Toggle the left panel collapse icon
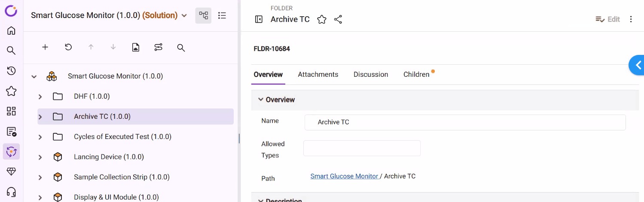Image resolution: width=644 pixels, height=202 pixels. coord(259,19)
